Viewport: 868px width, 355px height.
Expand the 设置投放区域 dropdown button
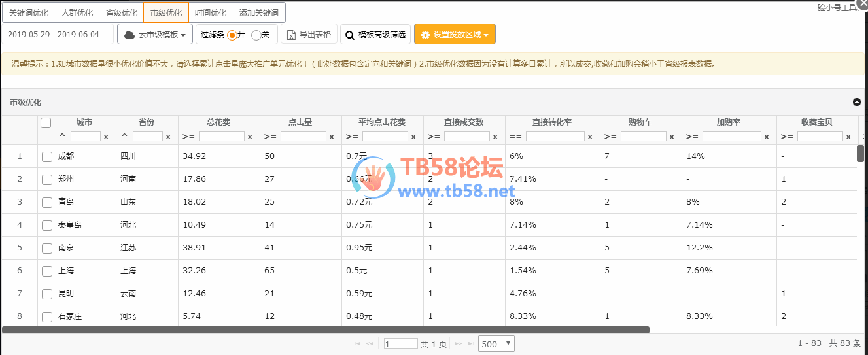tap(455, 35)
